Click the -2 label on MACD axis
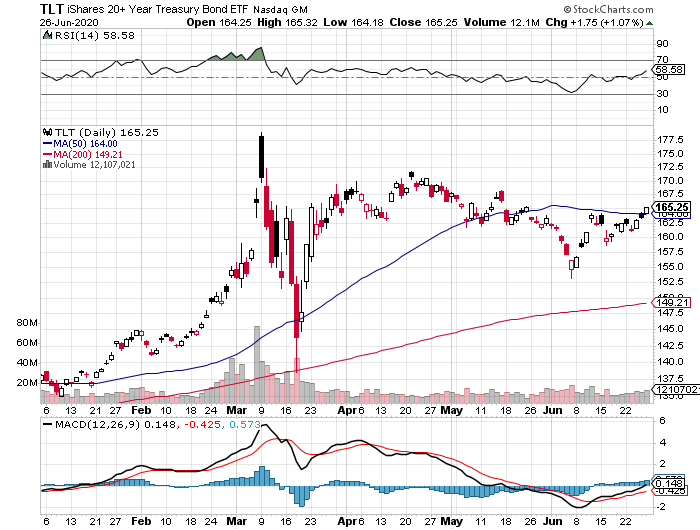700x530 pixels. (661, 507)
